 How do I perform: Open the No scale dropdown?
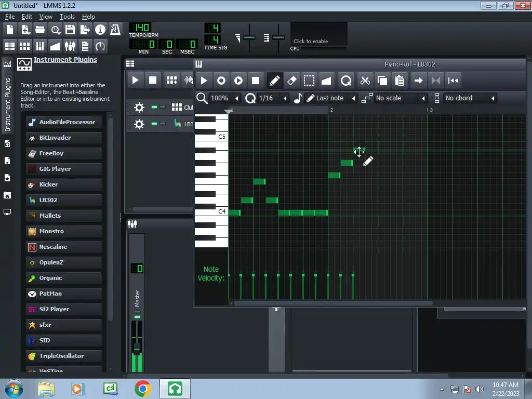click(x=401, y=98)
